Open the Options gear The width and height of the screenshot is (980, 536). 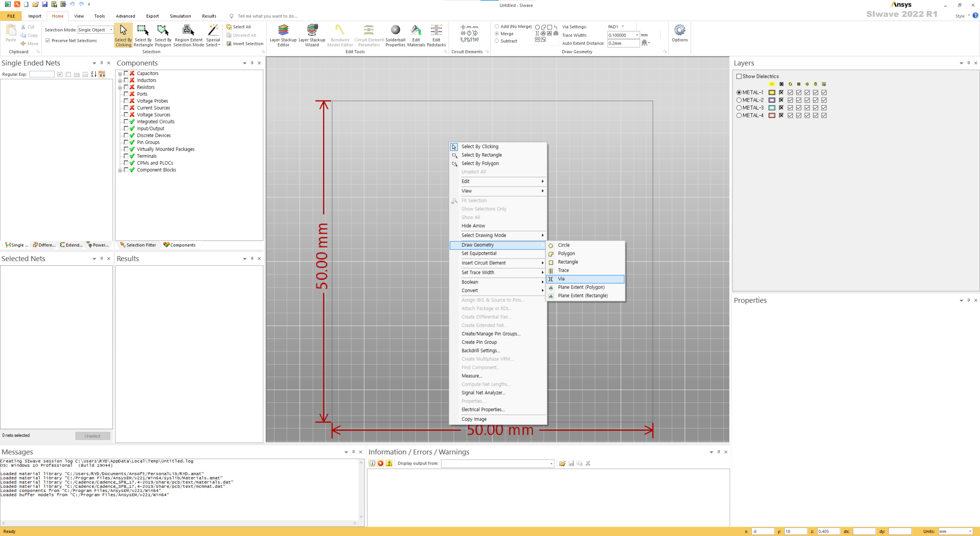(679, 33)
